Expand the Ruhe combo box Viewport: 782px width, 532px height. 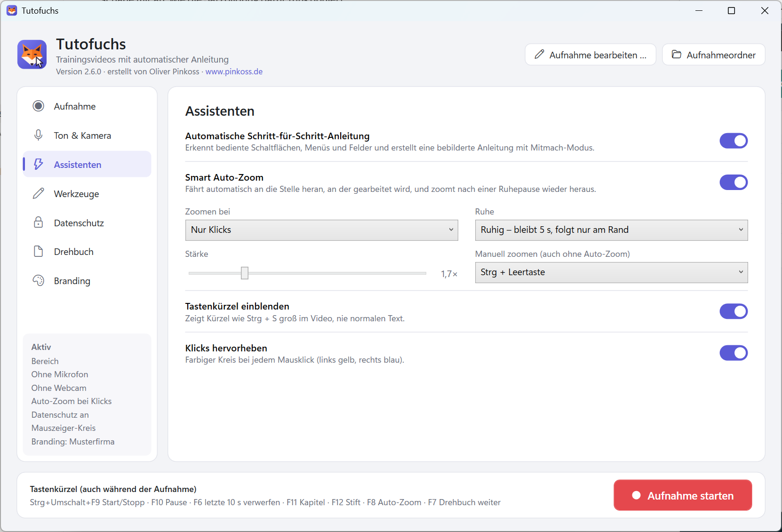tap(611, 230)
